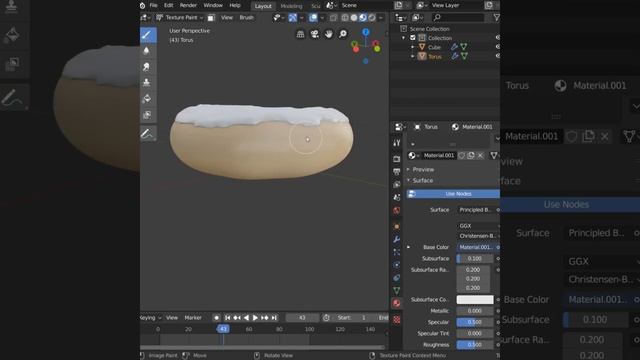The width and height of the screenshot is (640, 360).
Task: Open the Keying dropdown in timeline
Action: [151, 318]
